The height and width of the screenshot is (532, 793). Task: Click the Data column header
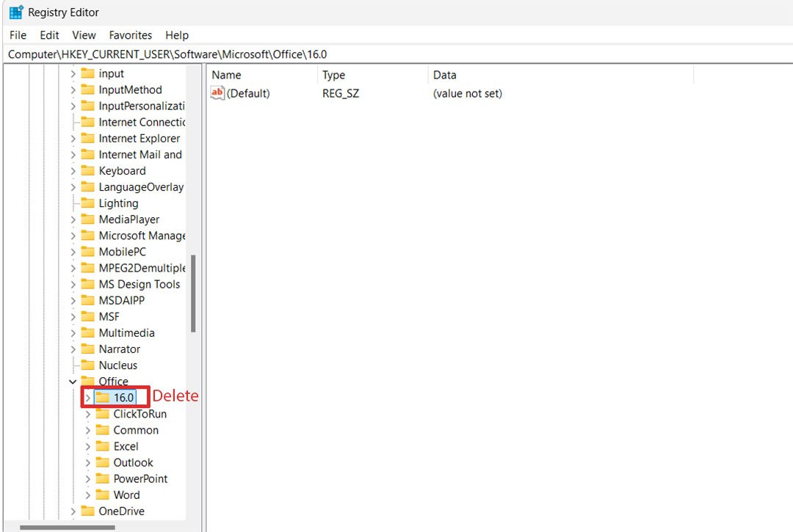(x=444, y=75)
